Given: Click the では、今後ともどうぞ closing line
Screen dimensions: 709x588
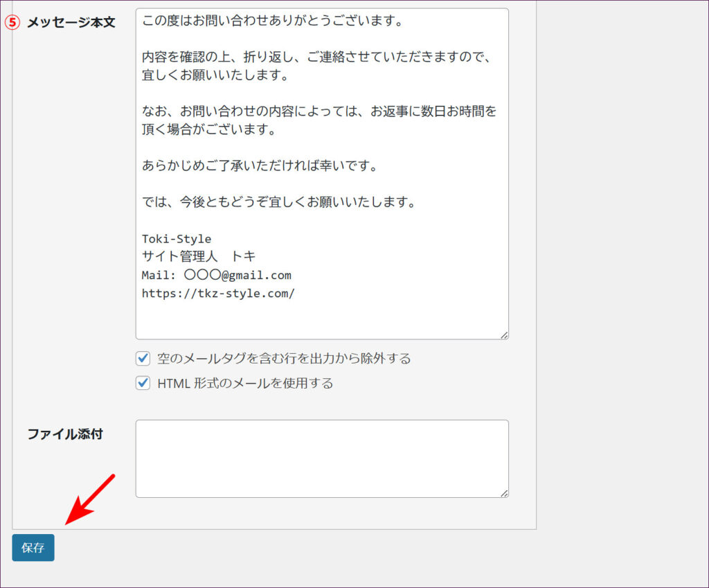Looking at the screenshot, I should pos(278,202).
